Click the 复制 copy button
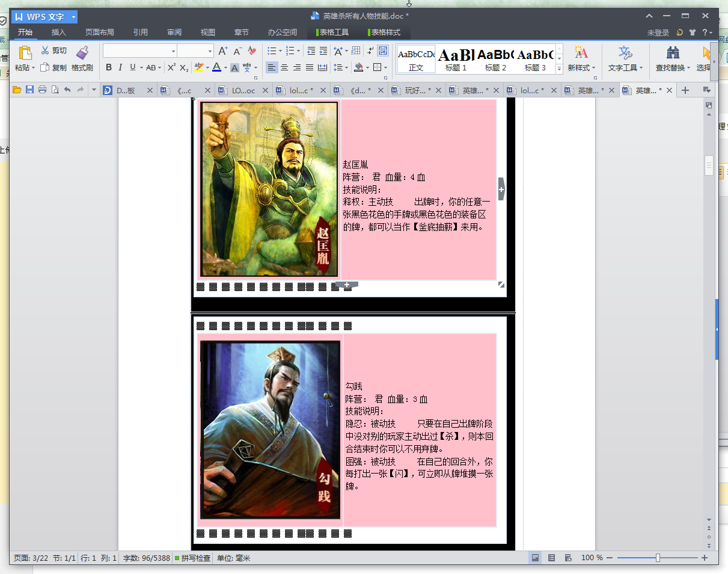 54,67
